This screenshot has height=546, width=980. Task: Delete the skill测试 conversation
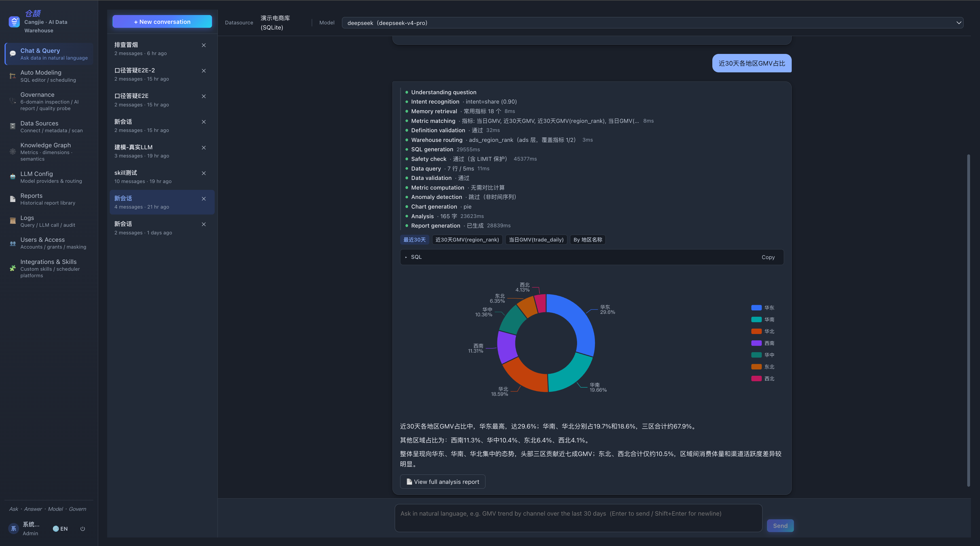point(204,173)
